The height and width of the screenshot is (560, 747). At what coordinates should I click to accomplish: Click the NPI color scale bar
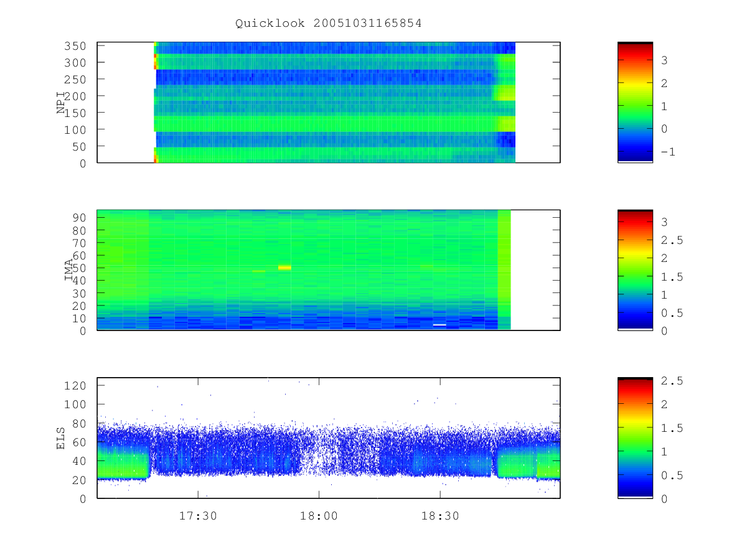point(635,102)
